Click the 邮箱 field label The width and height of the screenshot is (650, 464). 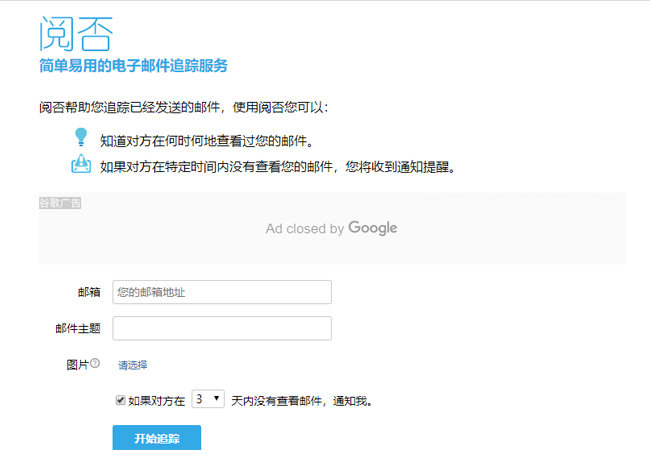pos(88,292)
